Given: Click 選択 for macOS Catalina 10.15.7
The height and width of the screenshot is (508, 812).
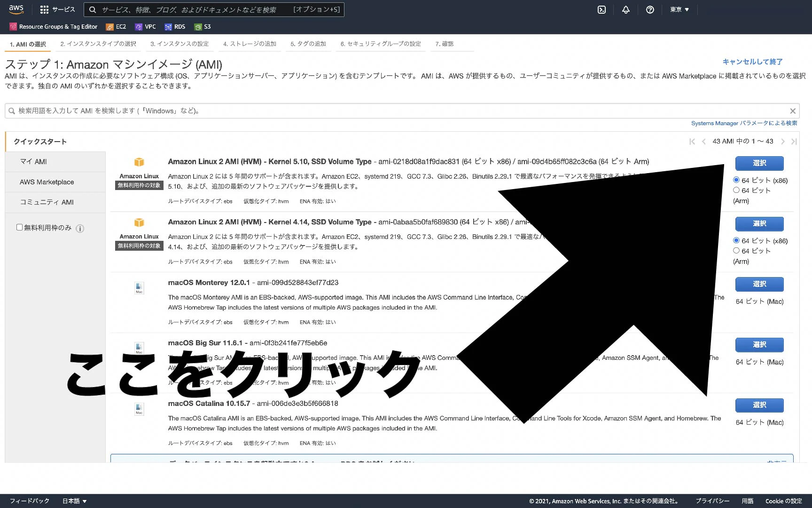Looking at the screenshot, I should click(x=759, y=405).
